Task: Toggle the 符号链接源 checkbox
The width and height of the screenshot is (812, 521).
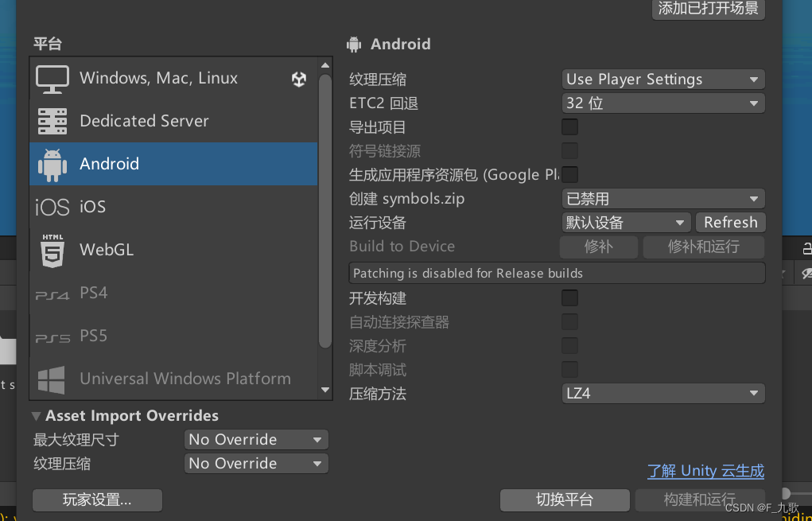Action: point(569,150)
